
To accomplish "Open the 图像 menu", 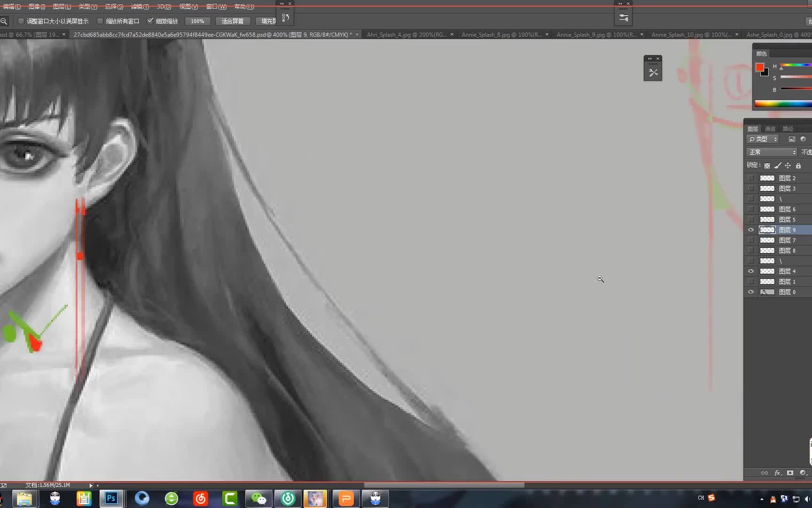I will click(x=37, y=7).
